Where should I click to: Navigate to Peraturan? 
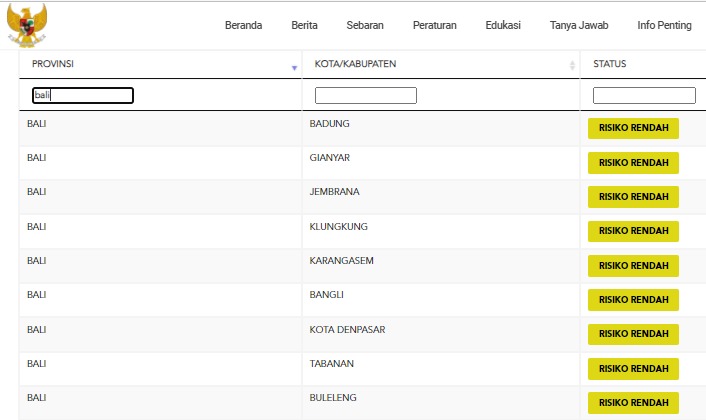435,26
